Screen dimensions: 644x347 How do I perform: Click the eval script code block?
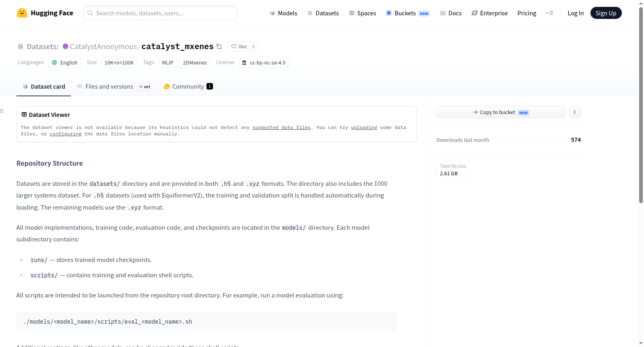point(207,322)
